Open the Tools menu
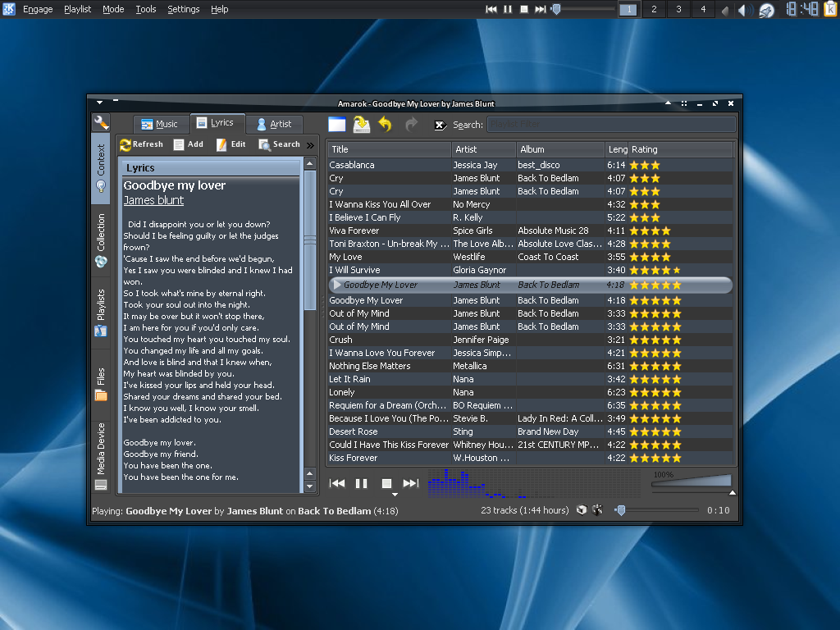Image resolution: width=840 pixels, height=630 pixels. coord(146,9)
